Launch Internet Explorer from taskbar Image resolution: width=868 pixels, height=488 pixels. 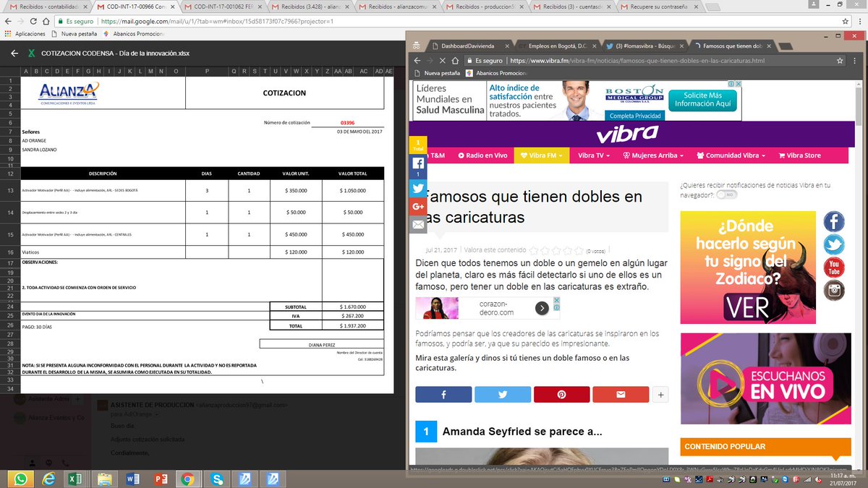[48, 478]
